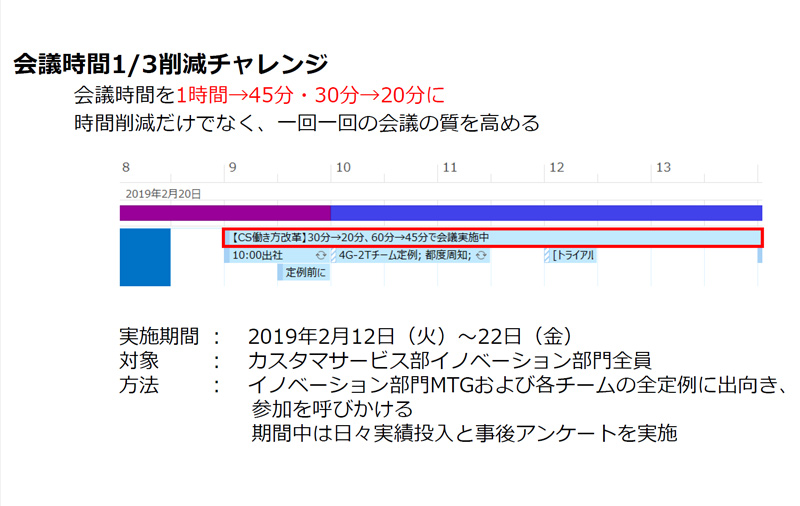The image size is (800, 506).
Task: Open the 4G-2Tチーム定例 event
Action: [x=411, y=255]
